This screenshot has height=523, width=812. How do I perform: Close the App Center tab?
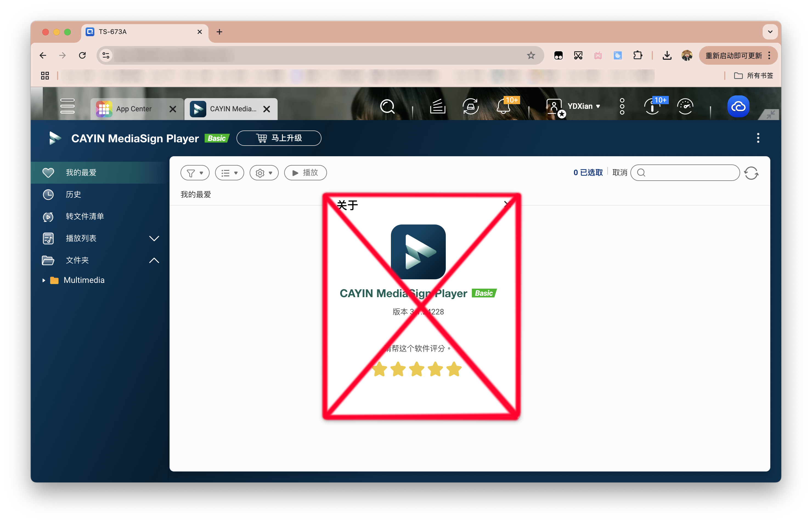pos(173,109)
